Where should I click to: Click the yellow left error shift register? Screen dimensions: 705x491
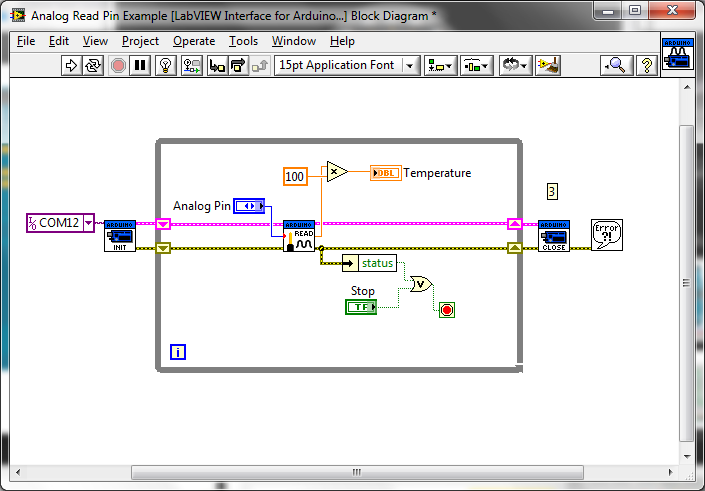163,248
